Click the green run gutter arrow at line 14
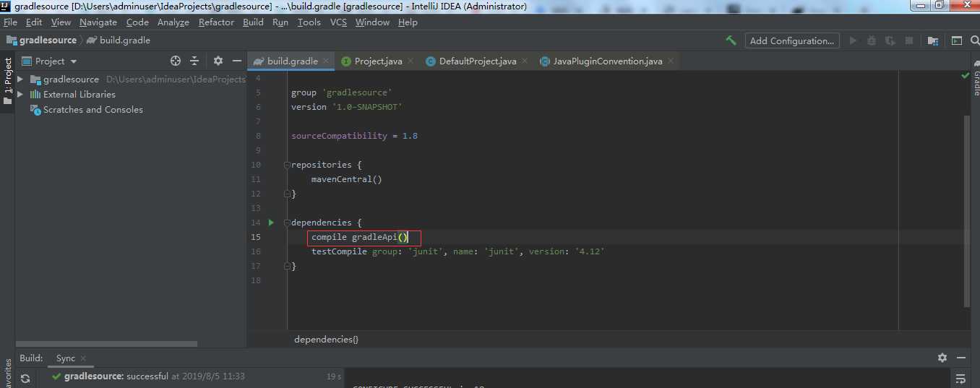 [x=272, y=223]
